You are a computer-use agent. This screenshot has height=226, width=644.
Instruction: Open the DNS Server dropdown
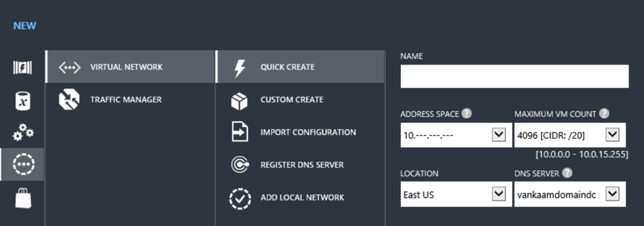coord(612,194)
